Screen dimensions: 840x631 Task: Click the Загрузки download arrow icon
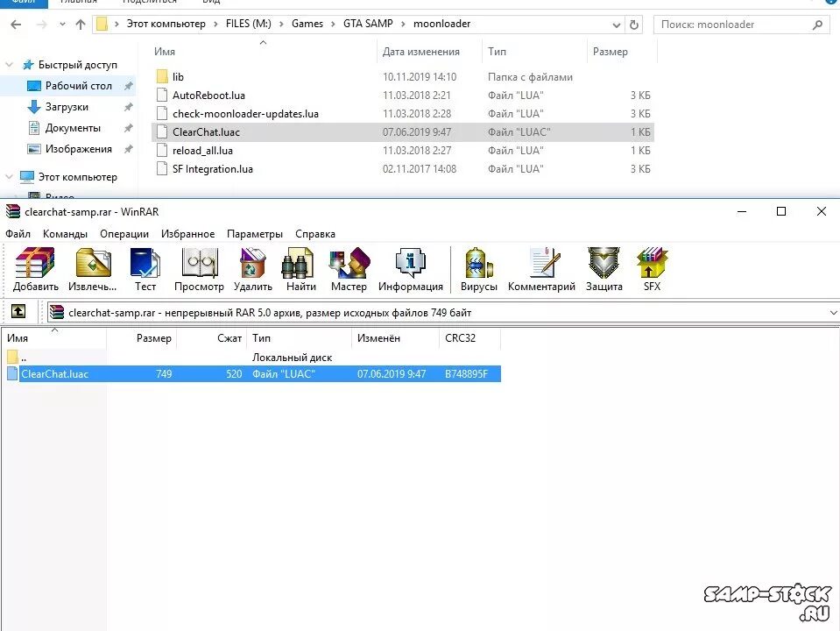click(34, 107)
